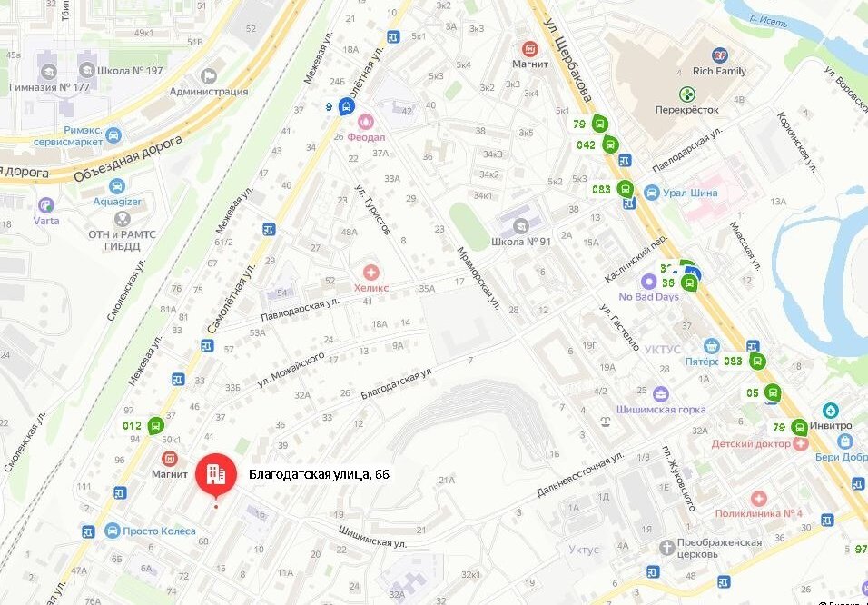The height and width of the screenshot is (605, 868).
Task: Select the Школа № 91 school icon
Action: point(520,226)
